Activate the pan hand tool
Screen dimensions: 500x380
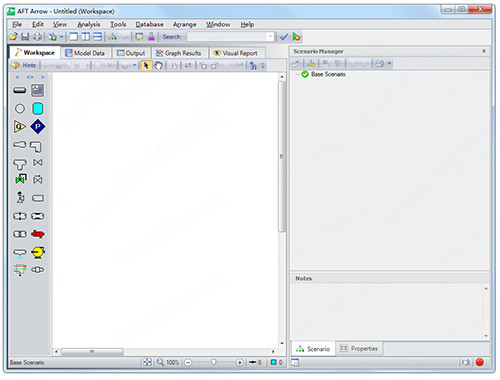click(x=158, y=65)
